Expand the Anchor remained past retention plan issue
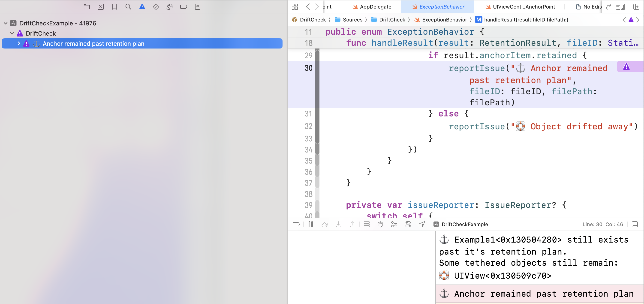Viewport: 644px width, 304px height. 19,43
